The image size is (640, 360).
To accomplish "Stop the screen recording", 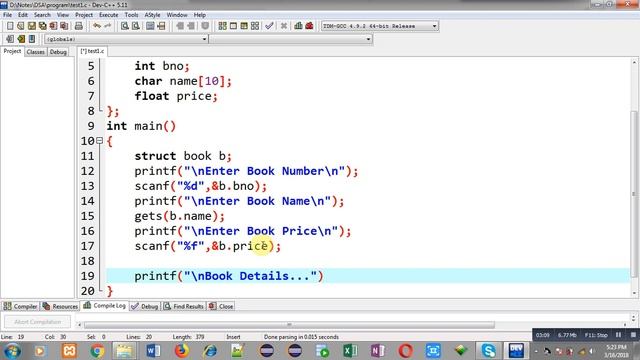I will [633, 335].
